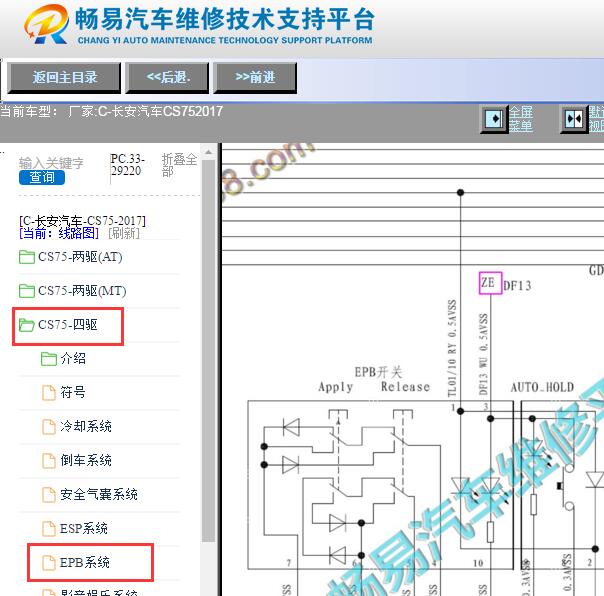Click the scrollbar up arrow in tree panel
The width and height of the screenshot is (604, 596).
click(x=208, y=152)
